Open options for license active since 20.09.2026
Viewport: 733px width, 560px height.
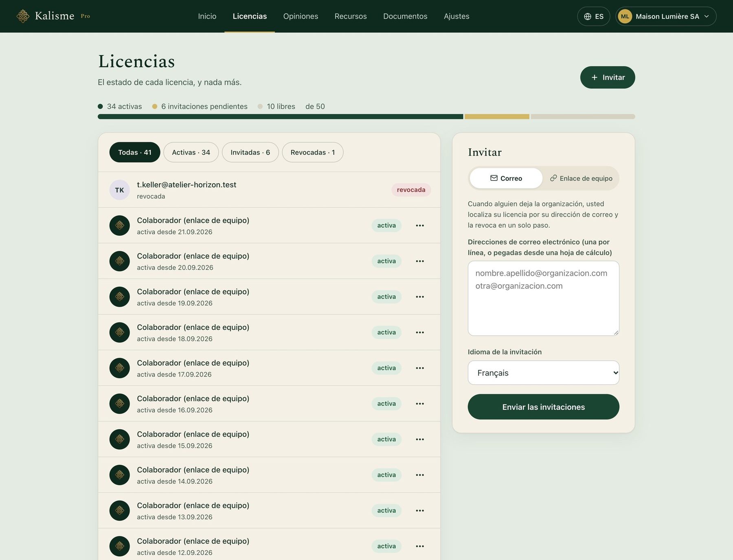tap(420, 261)
